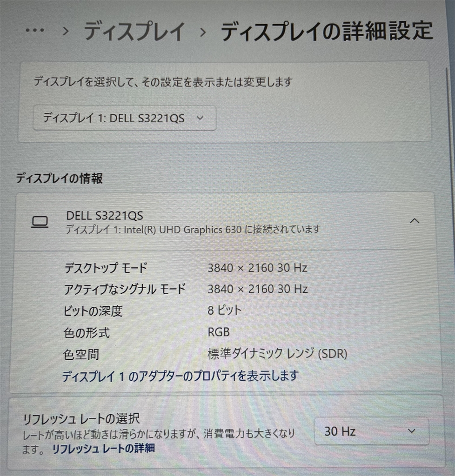The height and width of the screenshot is (476, 455).
Task: Select the 標準ダイナミック レンジ (SDR) value
Action: [x=277, y=353]
